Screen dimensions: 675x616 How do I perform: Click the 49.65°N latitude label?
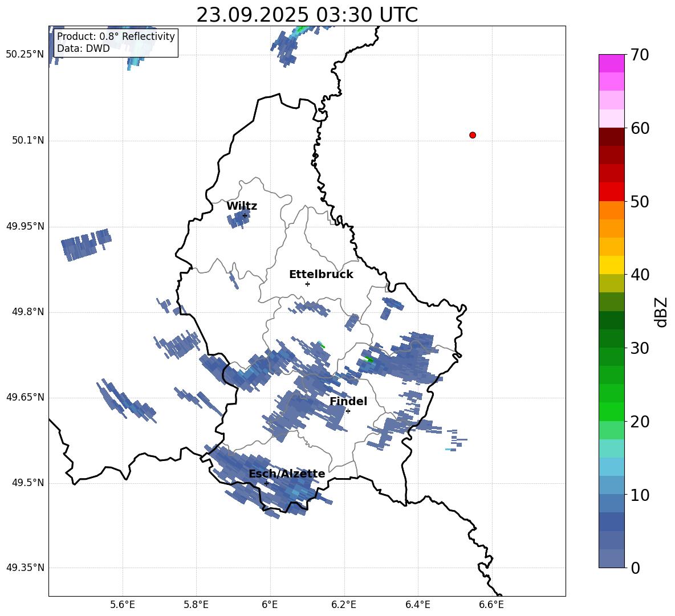[25, 397]
